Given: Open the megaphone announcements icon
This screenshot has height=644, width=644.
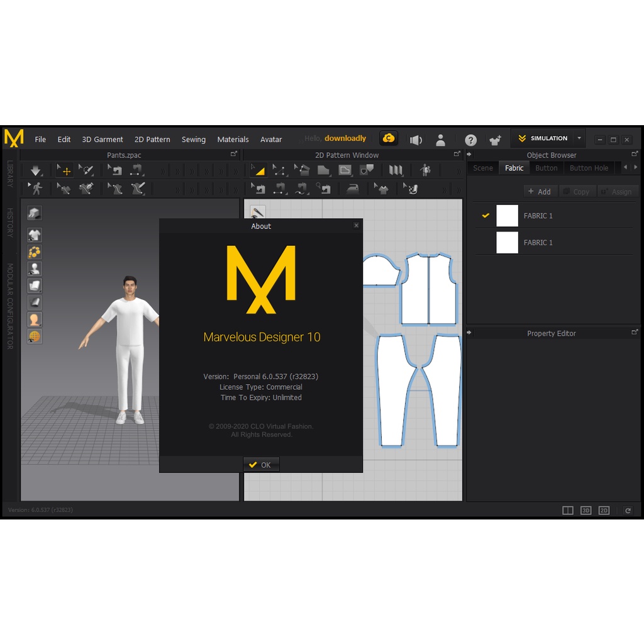Looking at the screenshot, I should coord(416,140).
